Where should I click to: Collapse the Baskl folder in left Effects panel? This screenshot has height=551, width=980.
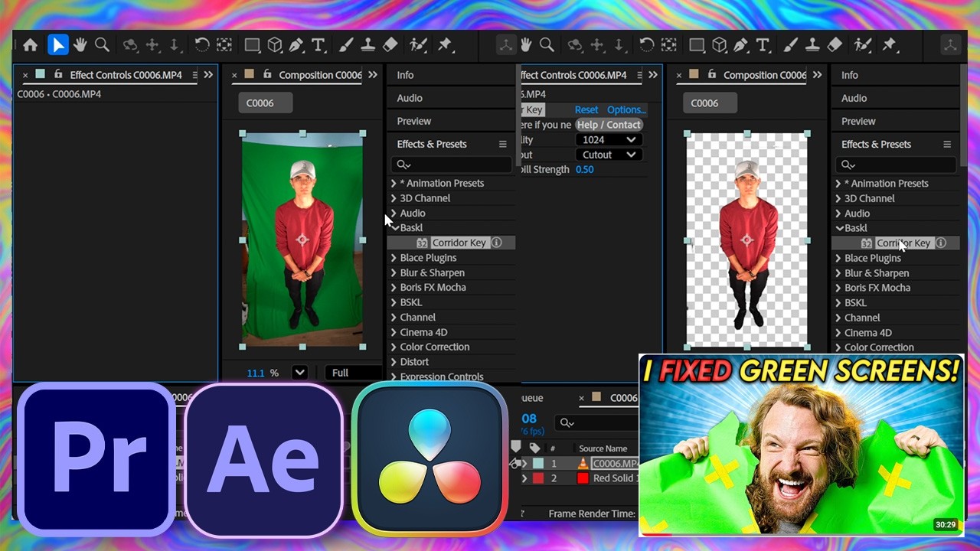(394, 227)
